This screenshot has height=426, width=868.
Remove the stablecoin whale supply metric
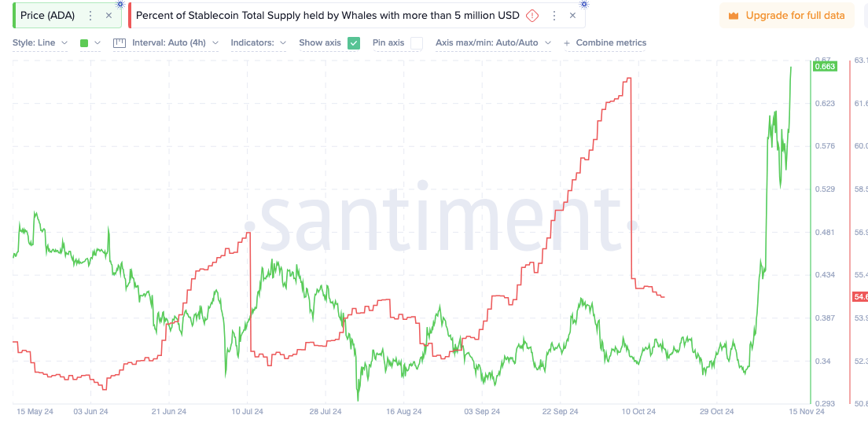coord(572,16)
